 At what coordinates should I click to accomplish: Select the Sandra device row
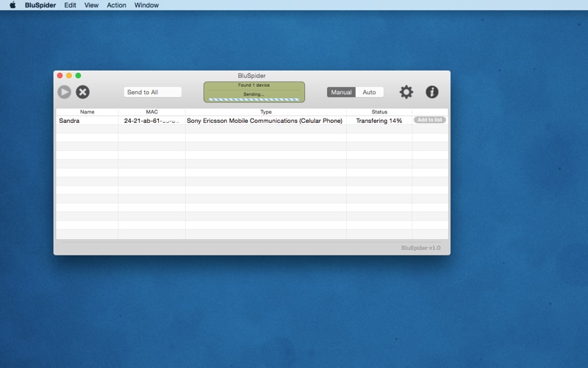tap(252, 121)
